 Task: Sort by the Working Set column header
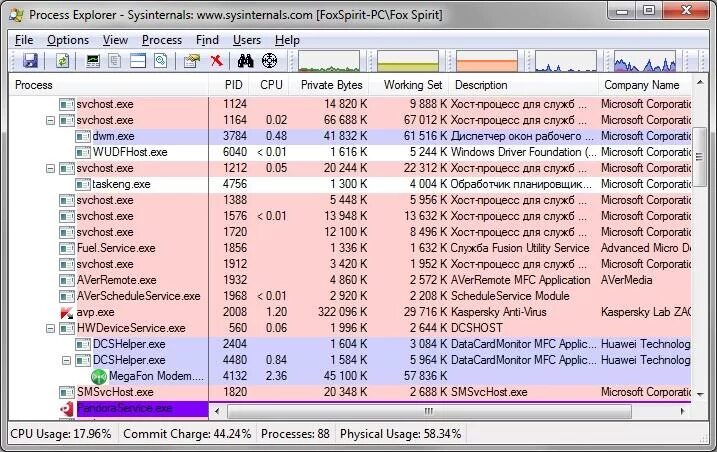click(410, 85)
